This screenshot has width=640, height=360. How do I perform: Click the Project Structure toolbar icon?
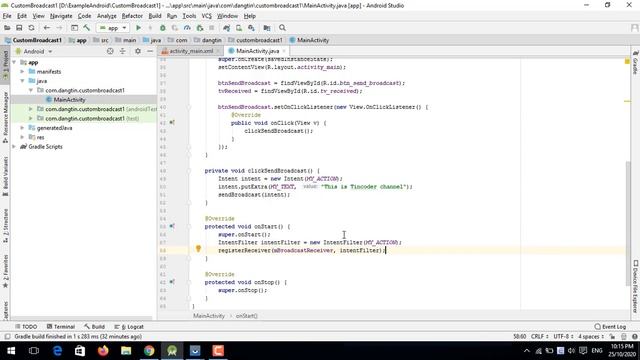click(267, 28)
